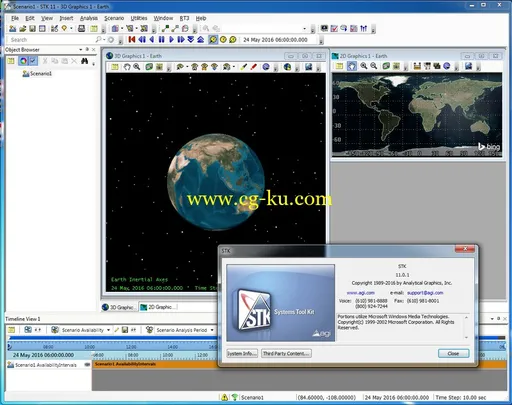Switch to the 3D Graphics window tab
512x405 pixels.
pos(119,307)
